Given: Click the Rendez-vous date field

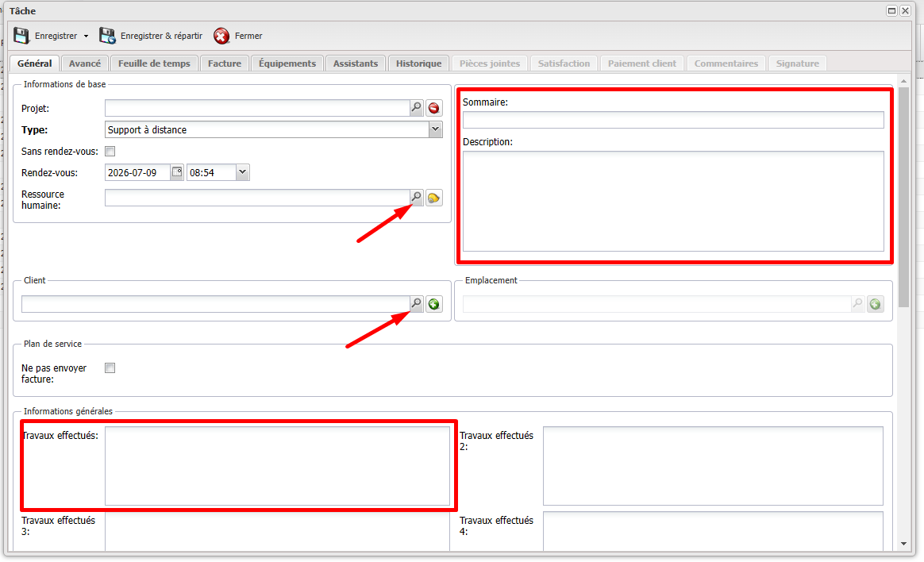Looking at the screenshot, I should (x=138, y=172).
